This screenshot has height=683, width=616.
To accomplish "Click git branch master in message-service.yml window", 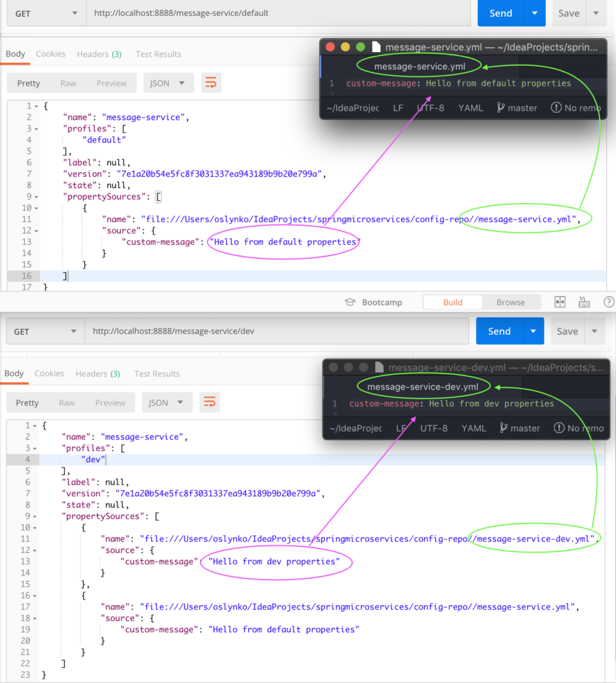I will tap(517, 108).
